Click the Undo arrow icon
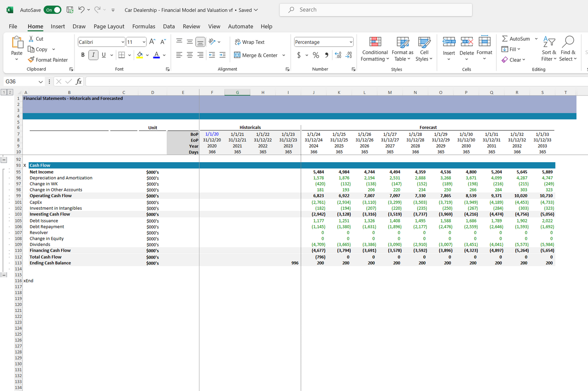Viewport: 588px width, 391px height. [x=81, y=10]
